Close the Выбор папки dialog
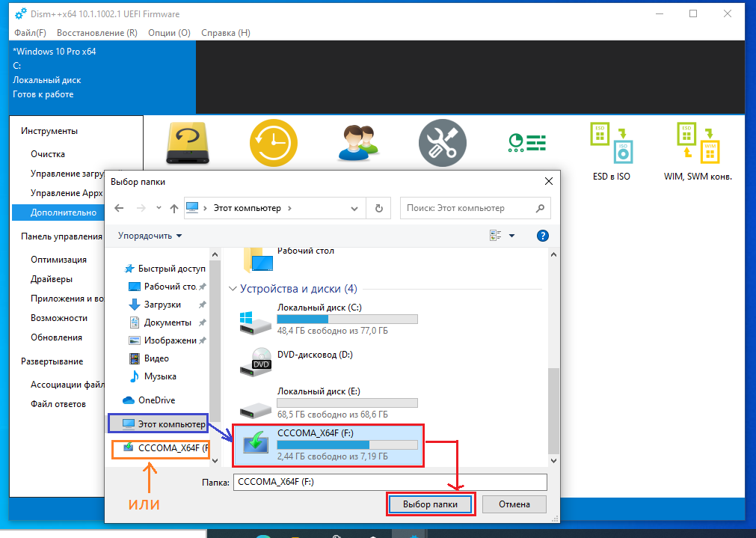This screenshot has height=538, width=756. pyautogui.click(x=549, y=181)
